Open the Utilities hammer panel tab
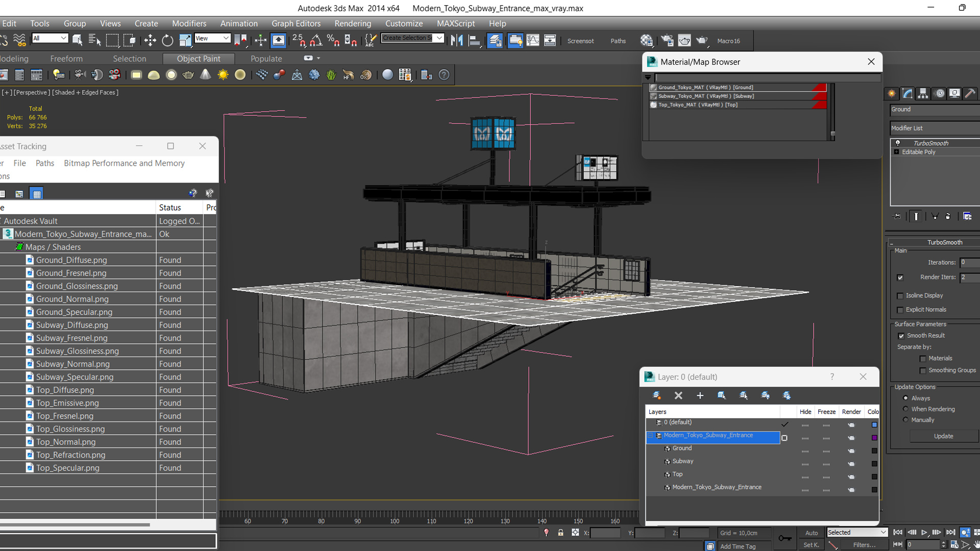 coord(970,93)
